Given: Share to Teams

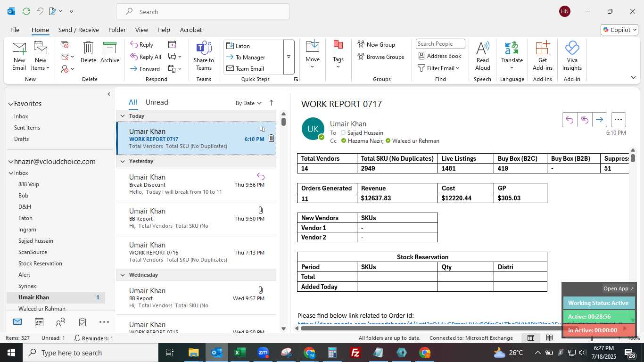Looking at the screenshot, I should point(204,56).
